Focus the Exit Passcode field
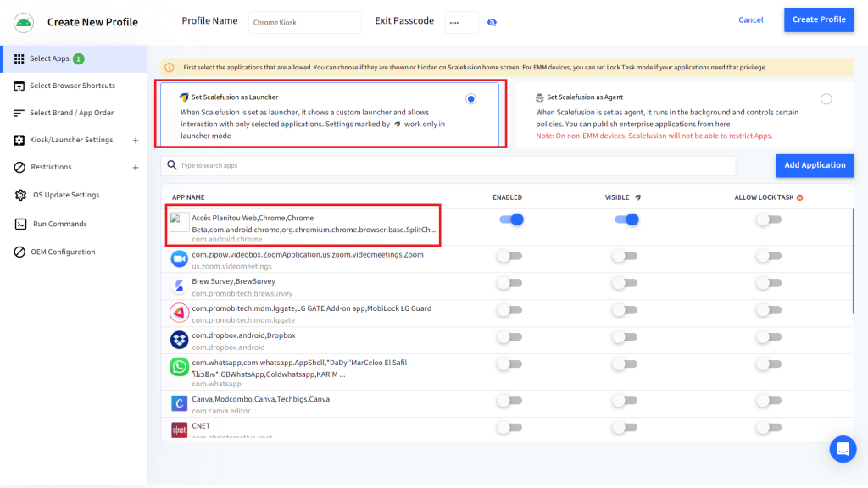The height and width of the screenshot is (488, 868). coord(462,22)
